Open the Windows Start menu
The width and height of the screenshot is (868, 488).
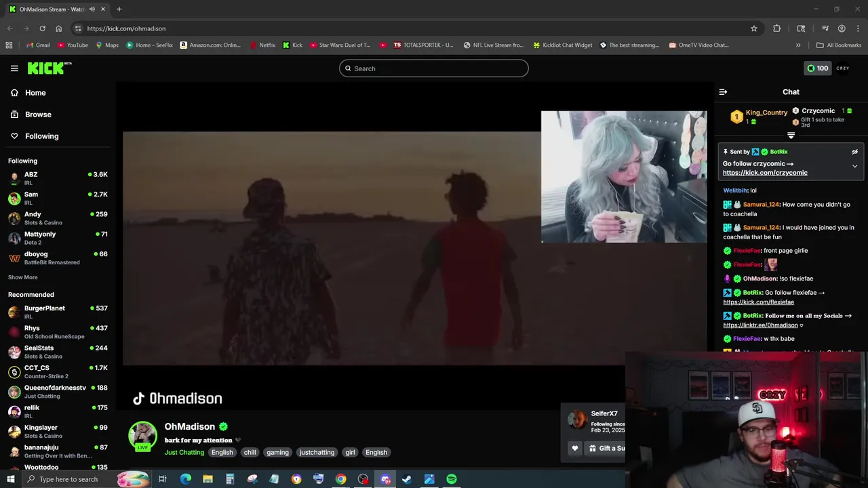(x=10, y=479)
